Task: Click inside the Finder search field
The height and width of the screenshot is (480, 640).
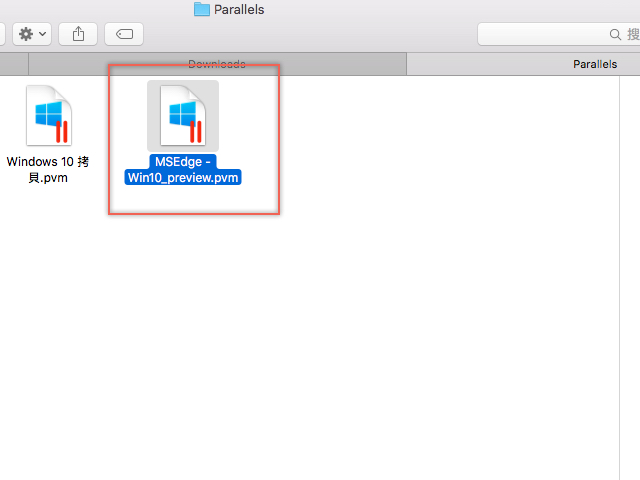Action: pos(559,34)
